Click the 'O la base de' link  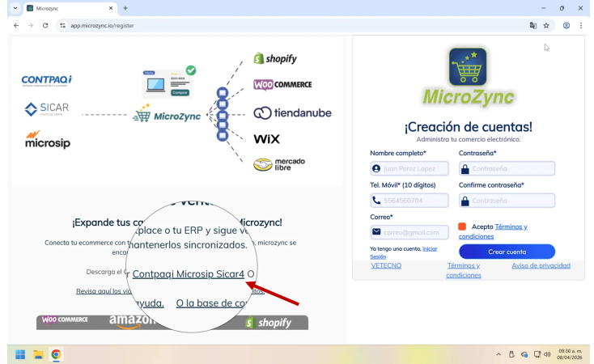coord(211,303)
